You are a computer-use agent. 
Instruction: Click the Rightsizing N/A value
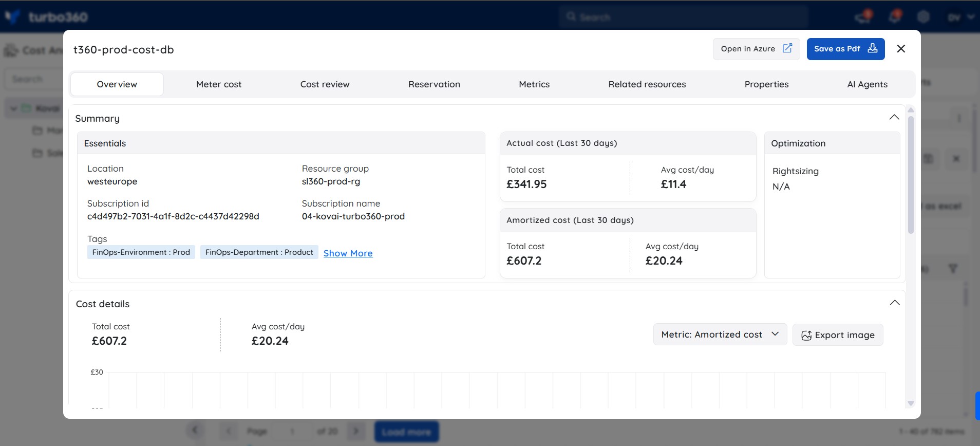tap(781, 187)
